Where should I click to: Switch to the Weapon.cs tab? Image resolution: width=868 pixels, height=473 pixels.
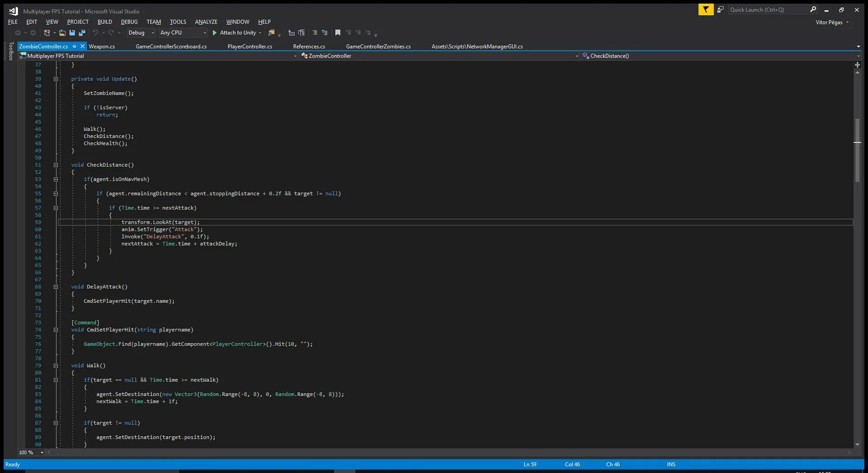coord(102,47)
